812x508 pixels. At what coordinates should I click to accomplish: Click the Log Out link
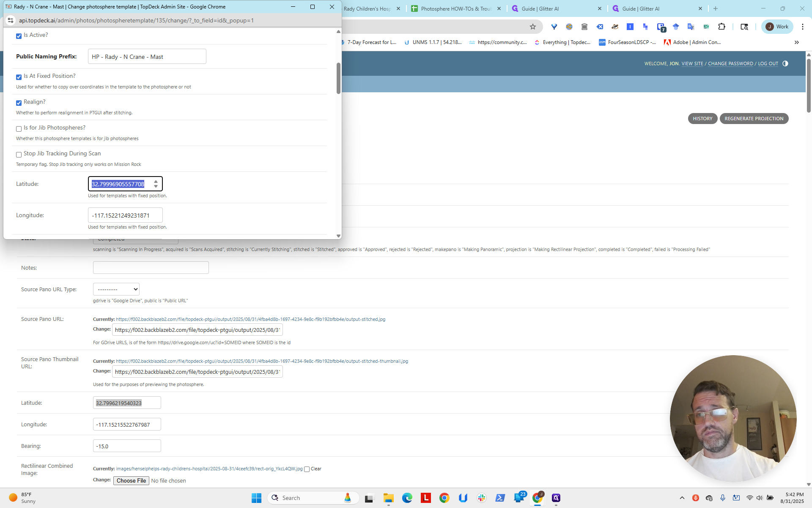click(768, 63)
